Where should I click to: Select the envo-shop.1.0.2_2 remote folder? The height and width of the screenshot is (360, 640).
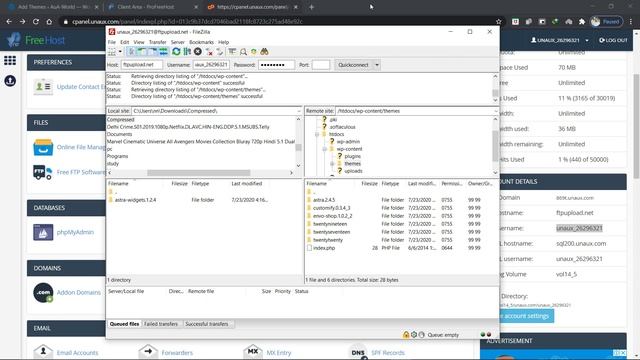click(x=332, y=216)
